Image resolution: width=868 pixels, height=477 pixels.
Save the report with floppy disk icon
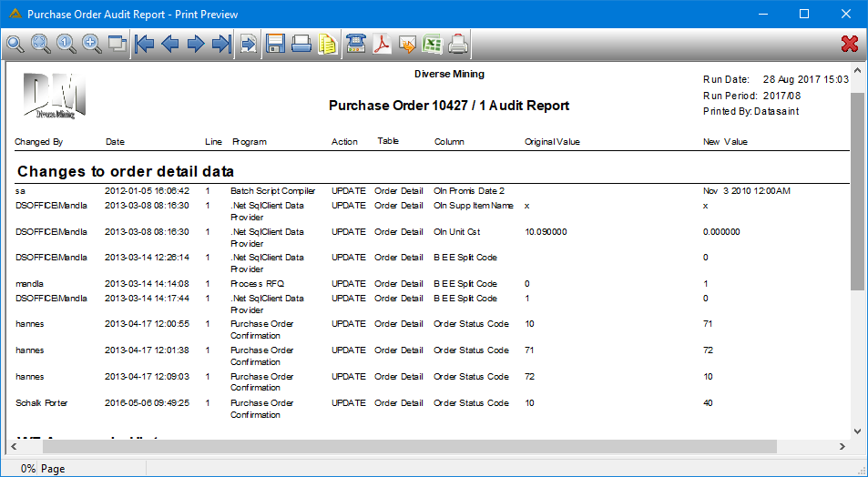[x=275, y=45]
